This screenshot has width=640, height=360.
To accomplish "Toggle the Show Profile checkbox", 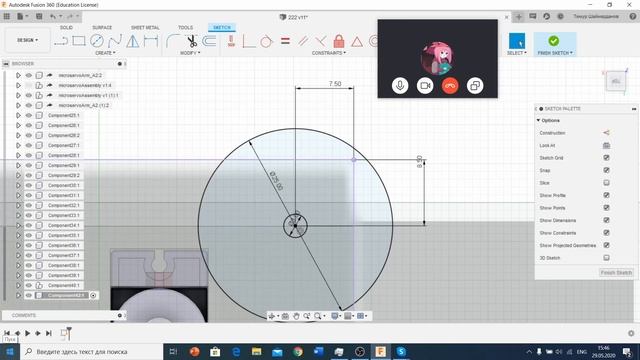I will [606, 195].
